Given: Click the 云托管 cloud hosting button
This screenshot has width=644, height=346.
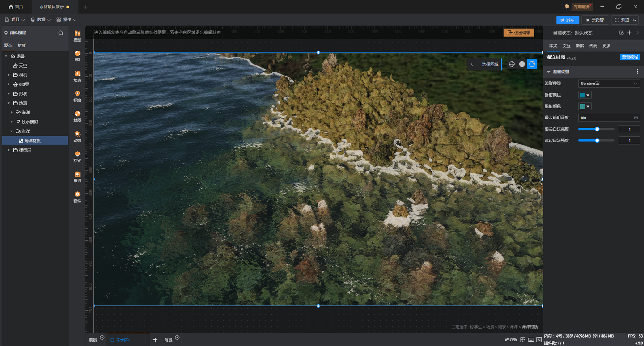Looking at the screenshot, I should (x=595, y=20).
